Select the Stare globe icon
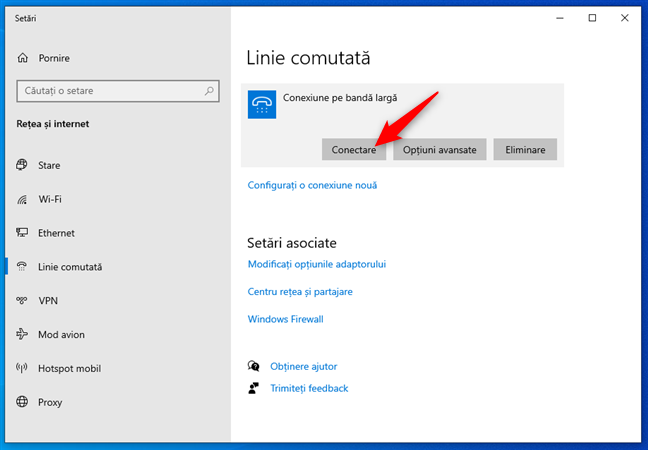Image resolution: width=648 pixels, height=450 pixels. [22, 164]
